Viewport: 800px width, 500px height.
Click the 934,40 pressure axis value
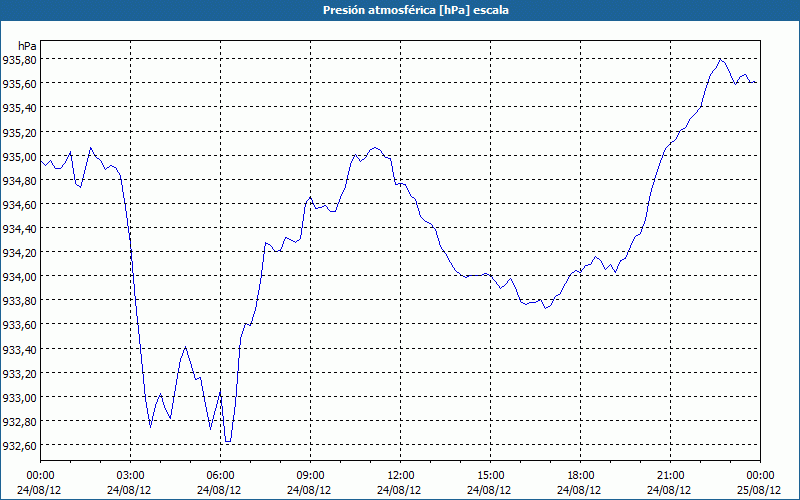19,229
